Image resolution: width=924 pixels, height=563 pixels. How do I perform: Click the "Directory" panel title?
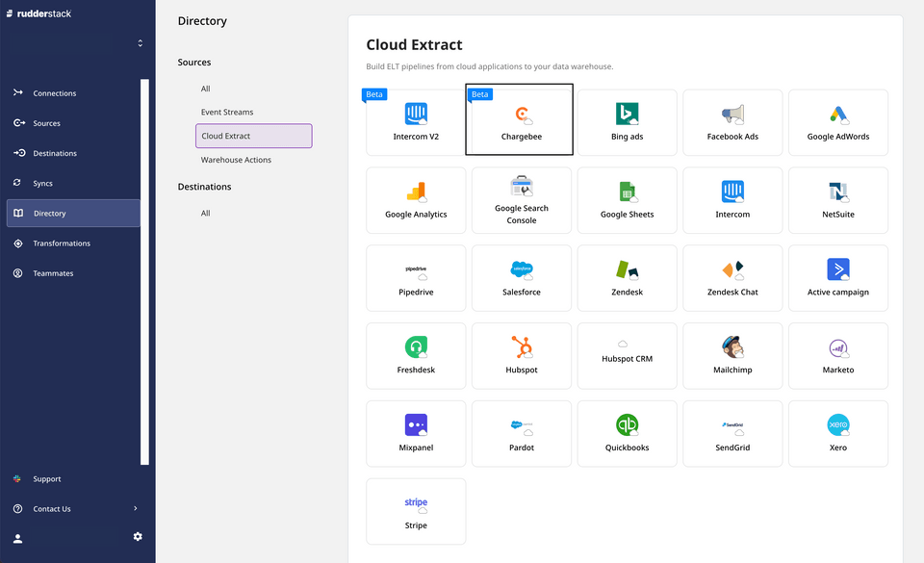click(x=202, y=21)
